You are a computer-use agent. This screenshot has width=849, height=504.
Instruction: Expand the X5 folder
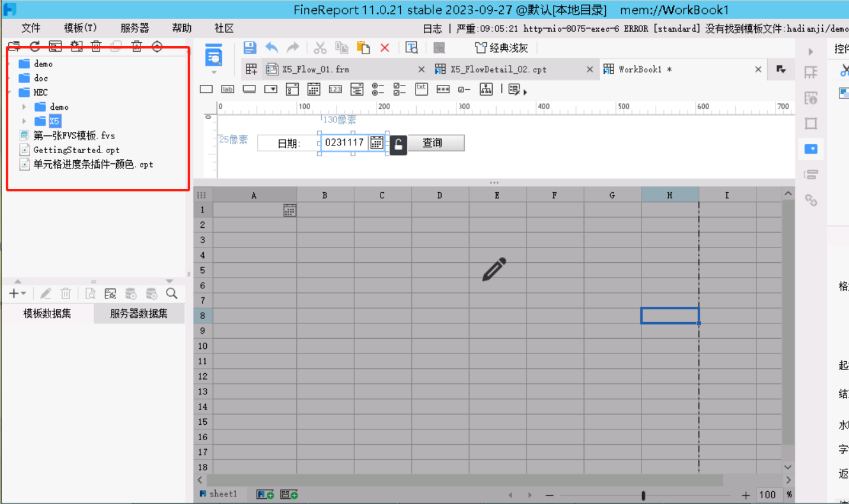[x=24, y=121]
